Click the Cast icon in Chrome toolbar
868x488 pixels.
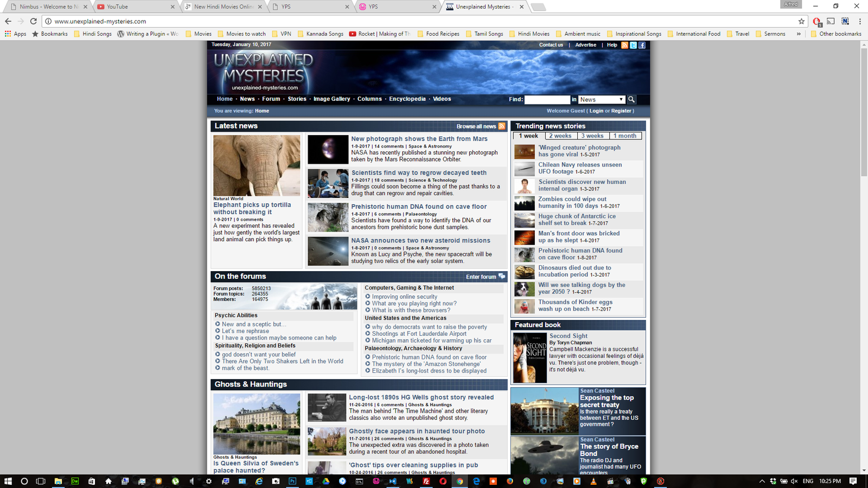click(831, 21)
